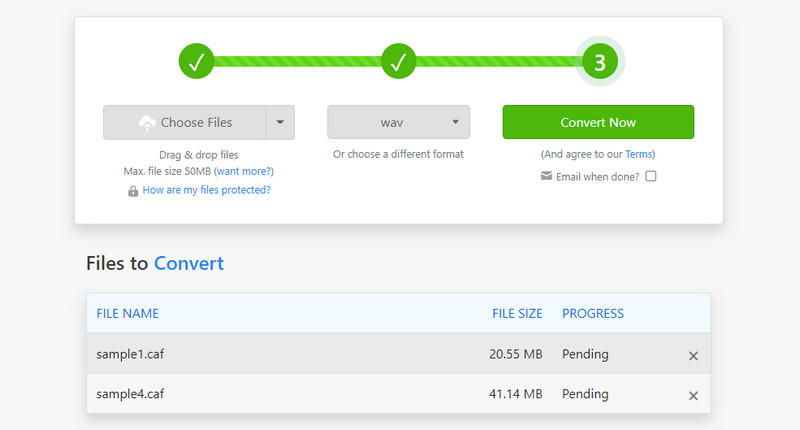Sort by the FILE NAME column header
Screen dimensions: 800x430
[127, 313]
